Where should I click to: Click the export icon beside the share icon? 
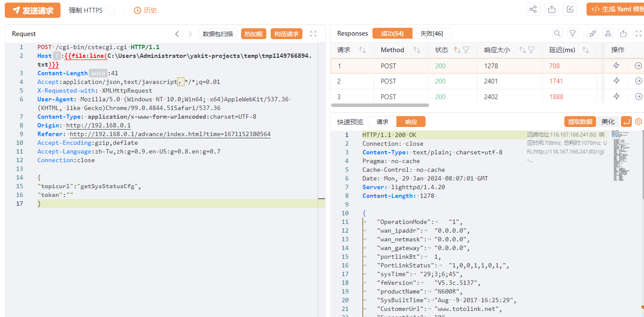tap(552, 10)
